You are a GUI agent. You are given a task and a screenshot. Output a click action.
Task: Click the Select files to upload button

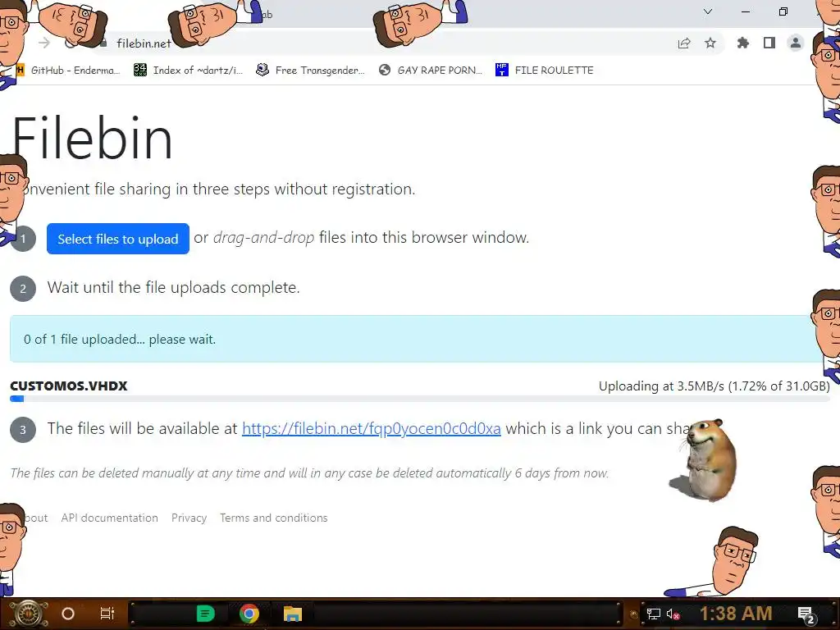point(118,239)
